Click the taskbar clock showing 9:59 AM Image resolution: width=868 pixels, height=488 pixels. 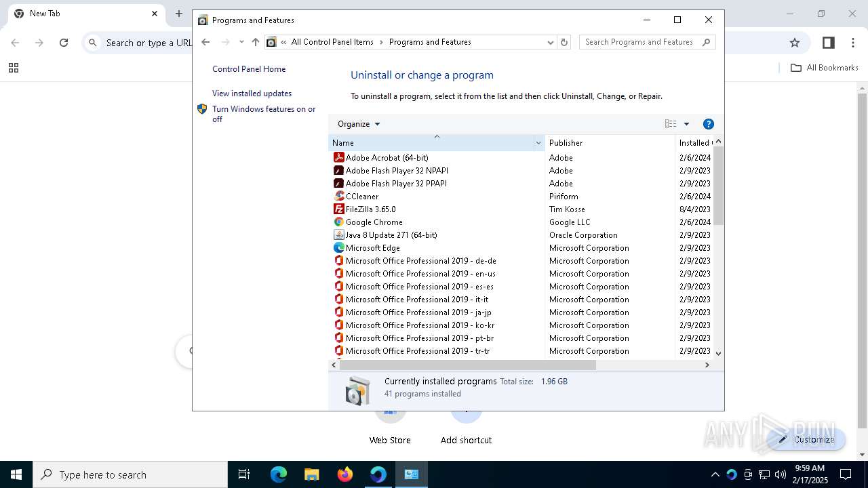[810, 474]
